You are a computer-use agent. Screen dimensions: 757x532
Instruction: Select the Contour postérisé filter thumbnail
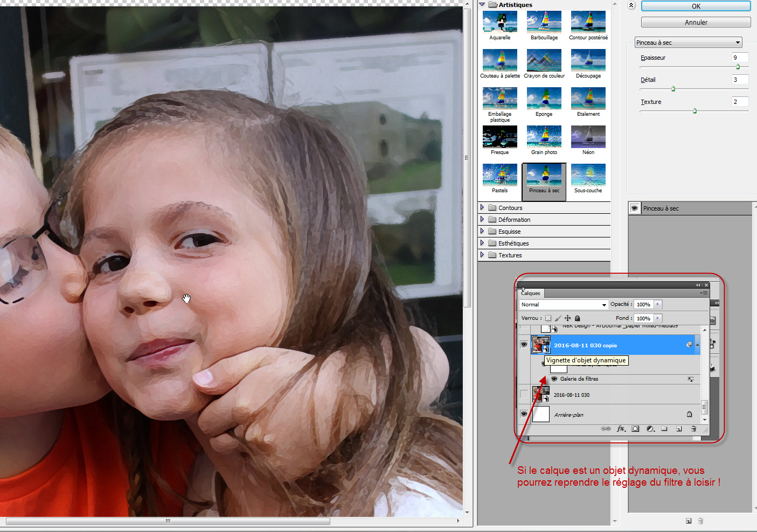pyautogui.click(x=588, y=22)
